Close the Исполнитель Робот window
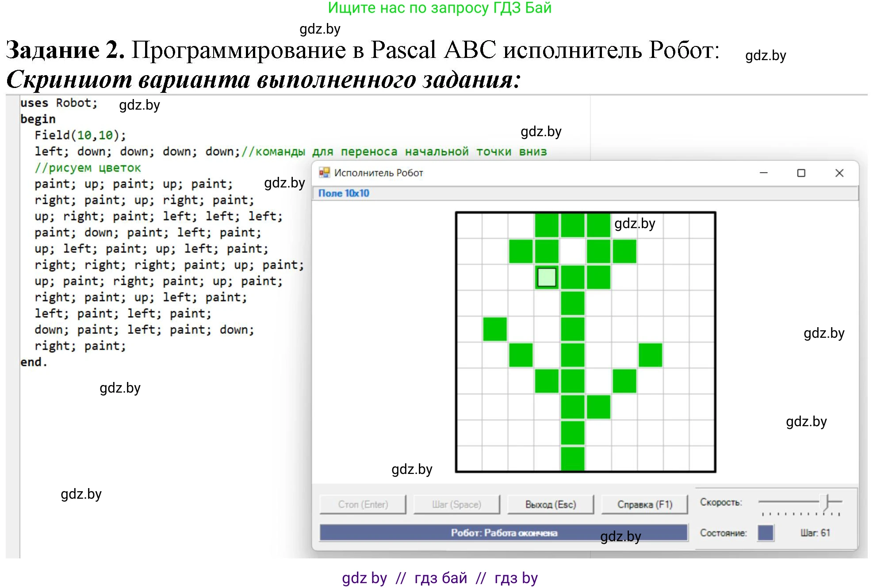The width and height of the screenshot is (881, 588). [x=839, y=173]
